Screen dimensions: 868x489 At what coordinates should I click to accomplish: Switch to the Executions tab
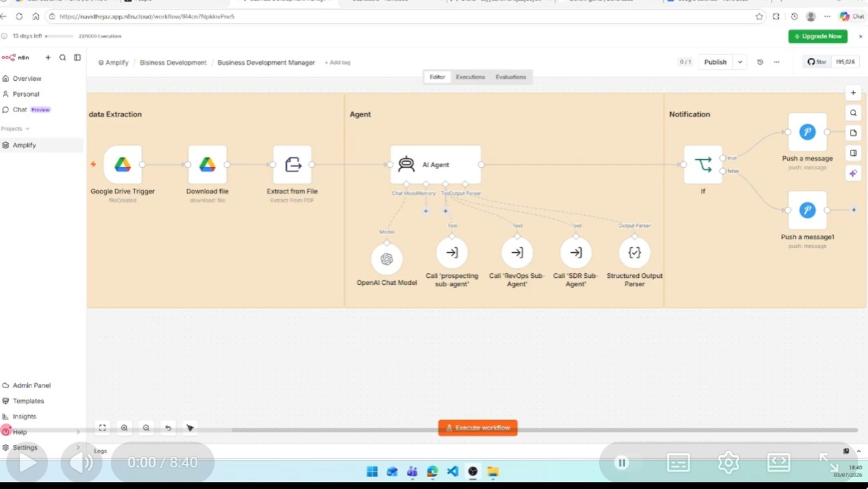470,77
